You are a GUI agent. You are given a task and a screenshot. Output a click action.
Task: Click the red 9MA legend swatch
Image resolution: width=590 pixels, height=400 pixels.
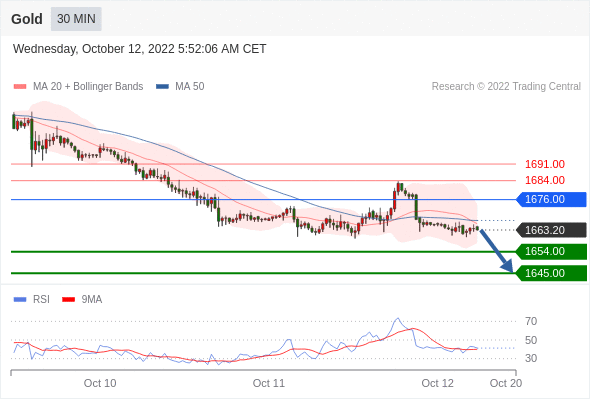click(x=68, y=300)
